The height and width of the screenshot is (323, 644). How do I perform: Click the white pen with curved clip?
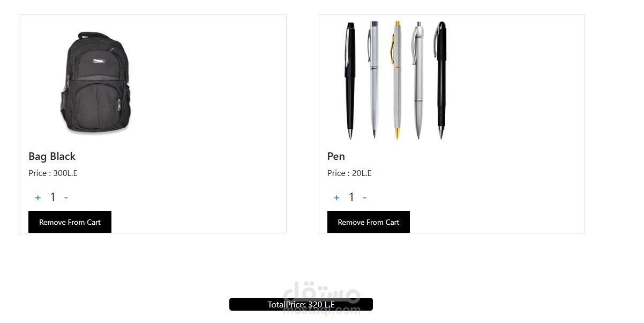click(x=418, y=80)
